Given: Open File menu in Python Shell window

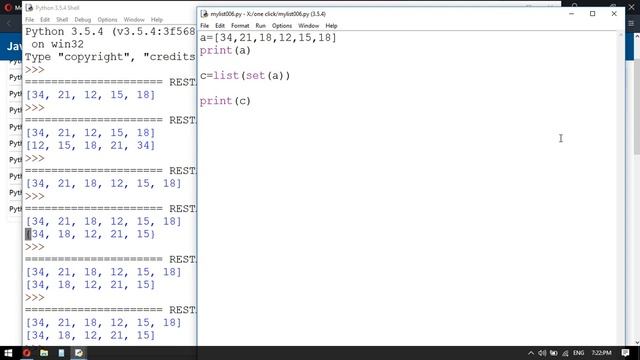Looking at the screenshot, I should coord(30,20).
